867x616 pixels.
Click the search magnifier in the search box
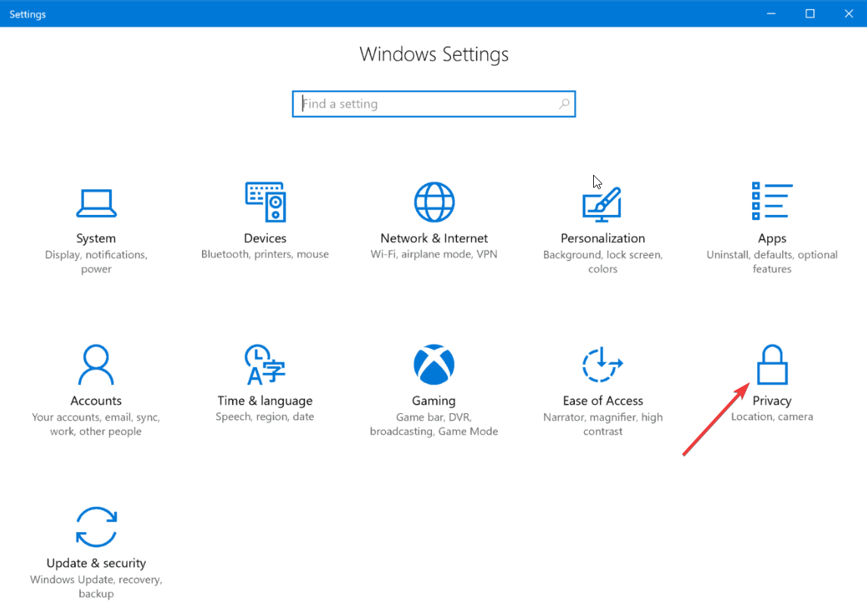coord(564,104)
